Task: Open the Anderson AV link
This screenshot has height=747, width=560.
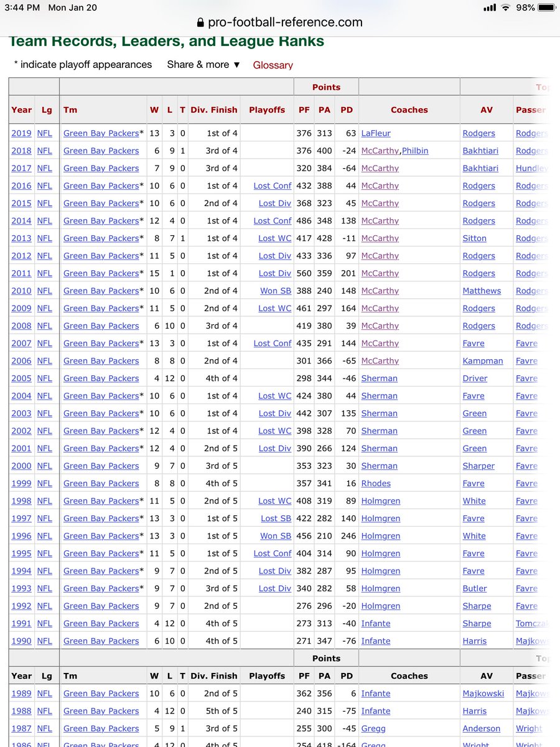Action: pyautogui.click(x=482, y=728)
